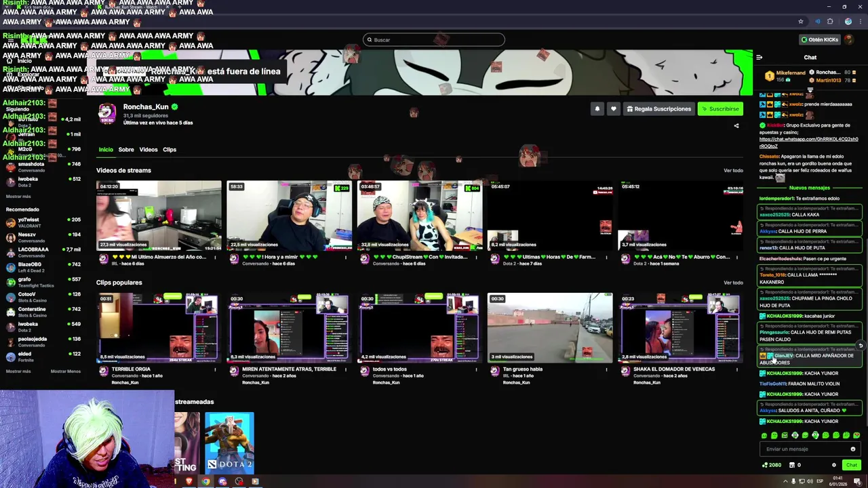This screenshot has width=868, height=488.
Task: Open chat settings gear icon
Action: click(x=834, y=465)
